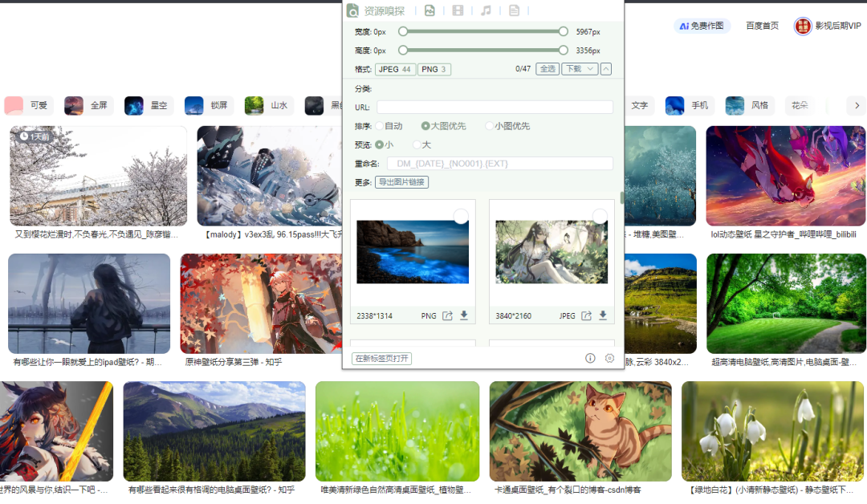Expand the 下载 download dropdown
The height and width of the screenshot is (504, 867).
point(579,69)
